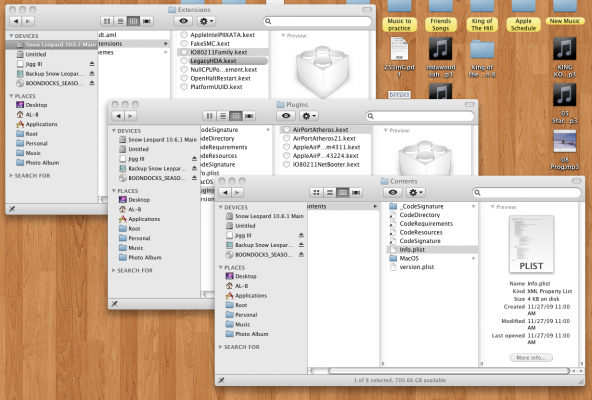Viewport: 592px width, 400px height.
Task: Click More Info button in preview
Action: (531, 357)
